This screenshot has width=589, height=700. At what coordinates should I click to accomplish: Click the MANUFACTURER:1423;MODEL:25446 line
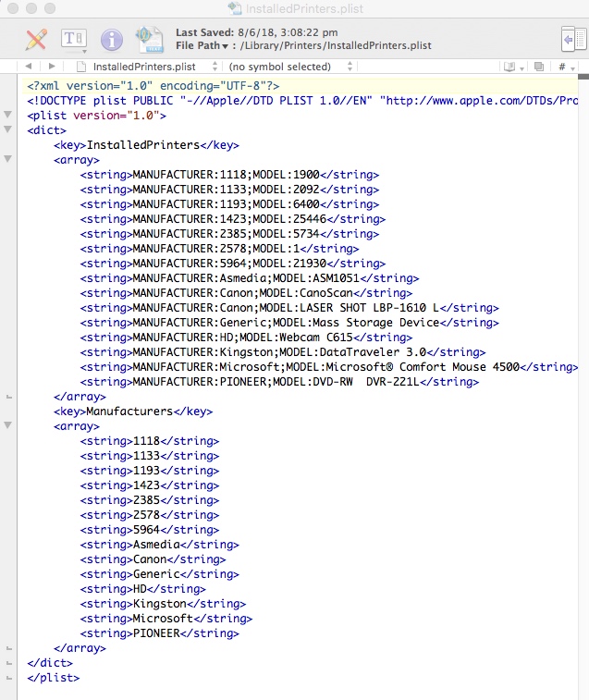click(233, 219)
